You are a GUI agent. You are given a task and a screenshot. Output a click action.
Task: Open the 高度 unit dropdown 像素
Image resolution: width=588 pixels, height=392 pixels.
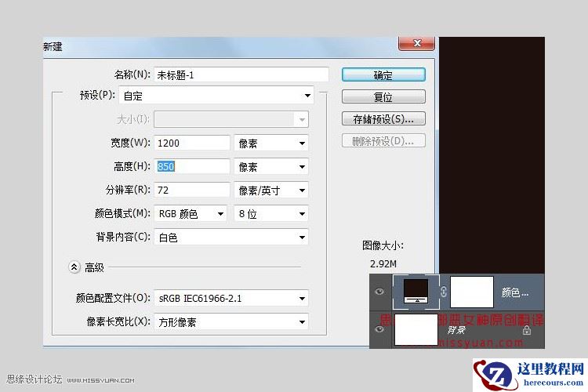pos(271,166)
